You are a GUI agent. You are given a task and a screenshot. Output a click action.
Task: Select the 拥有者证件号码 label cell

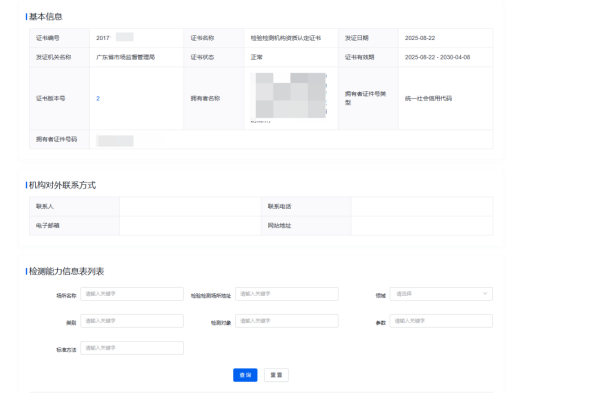pyautogui.click(x=59, y=139)
